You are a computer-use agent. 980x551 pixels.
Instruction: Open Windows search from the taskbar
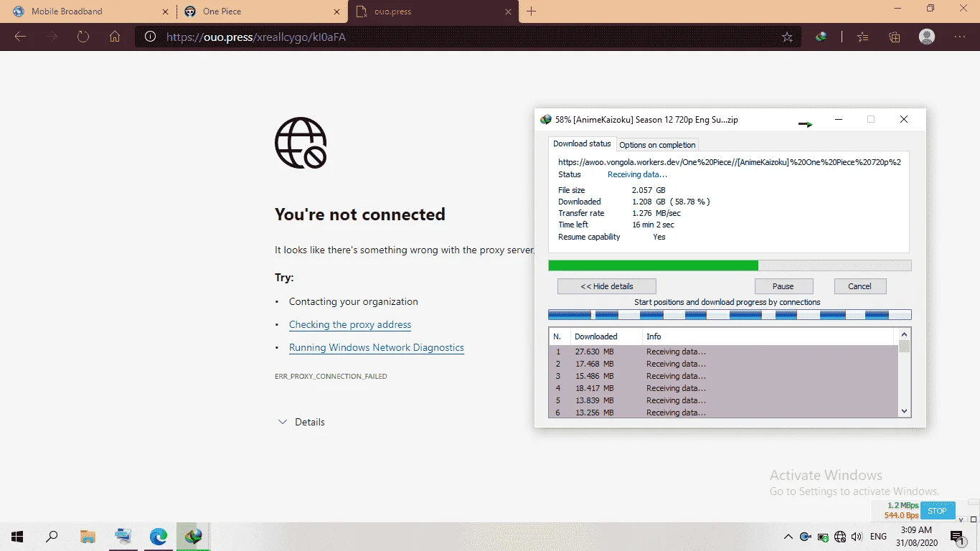52,536
